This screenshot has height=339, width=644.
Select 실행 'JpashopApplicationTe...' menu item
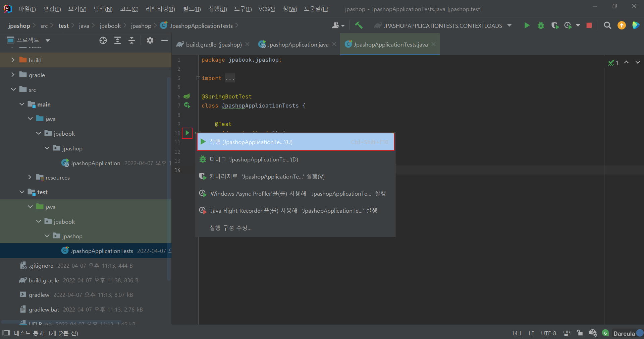(296, 142)
